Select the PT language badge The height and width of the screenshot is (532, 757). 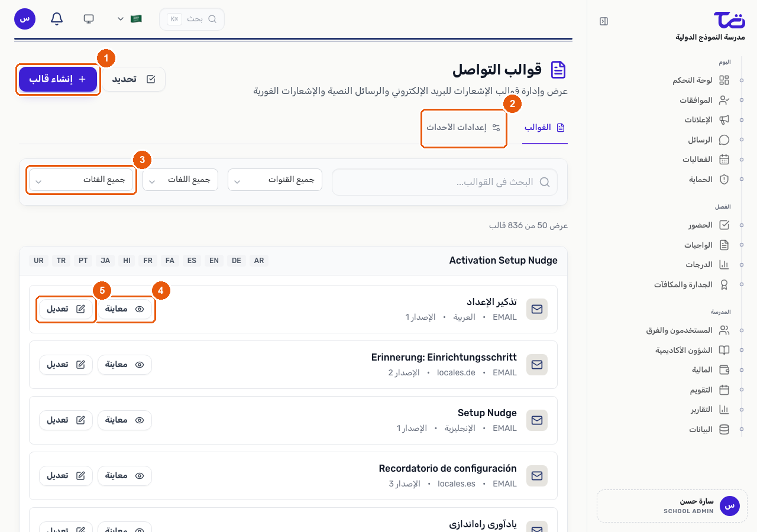pyautogui.click(x=83, y=261)
